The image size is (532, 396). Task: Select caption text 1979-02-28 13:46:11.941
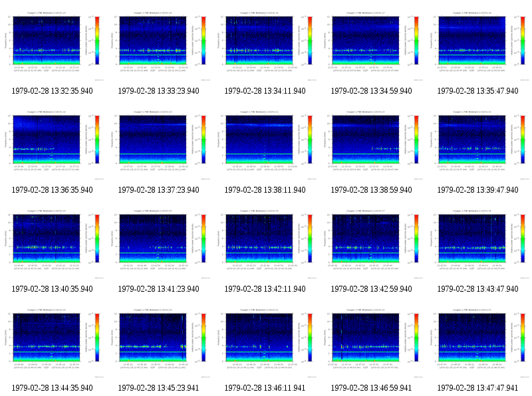tap(265, 388)
